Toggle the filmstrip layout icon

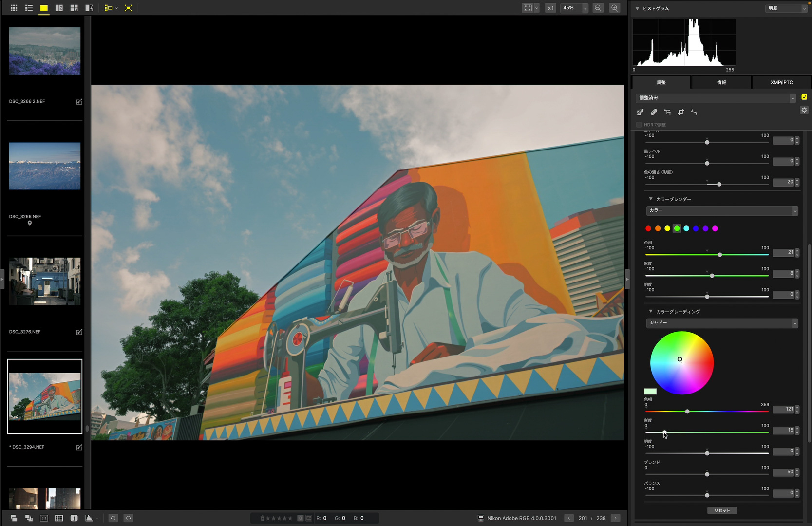point(108,8)
